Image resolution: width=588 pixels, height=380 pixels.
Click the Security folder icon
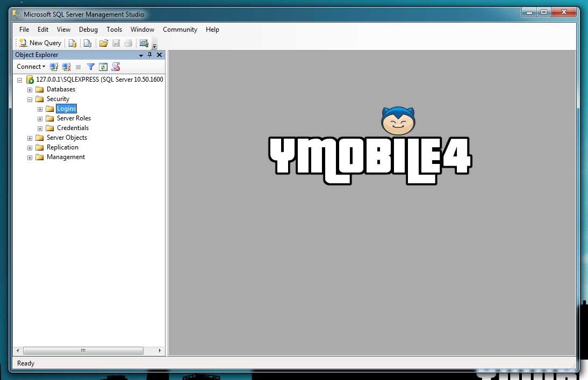pos(39,99)
